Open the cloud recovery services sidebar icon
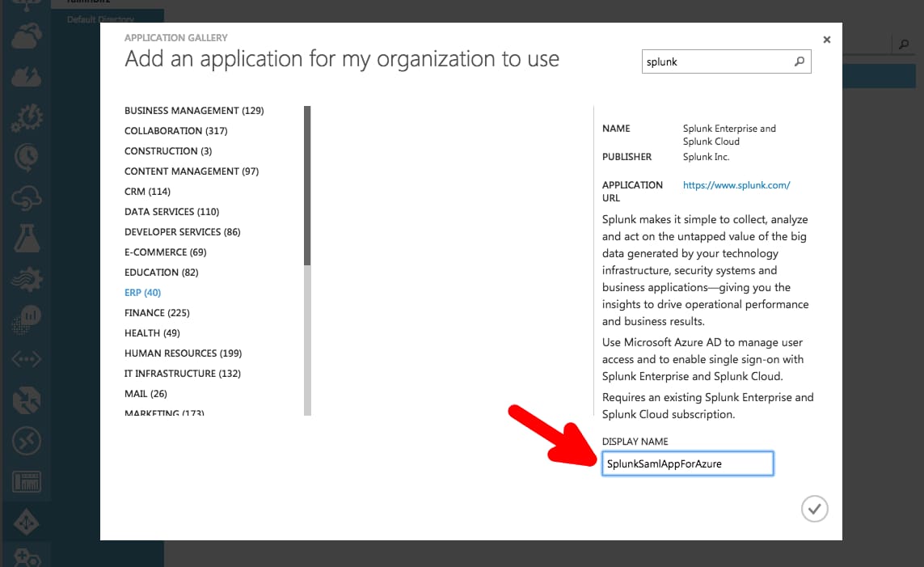The image size is (924, 567). tap(27, 198)
